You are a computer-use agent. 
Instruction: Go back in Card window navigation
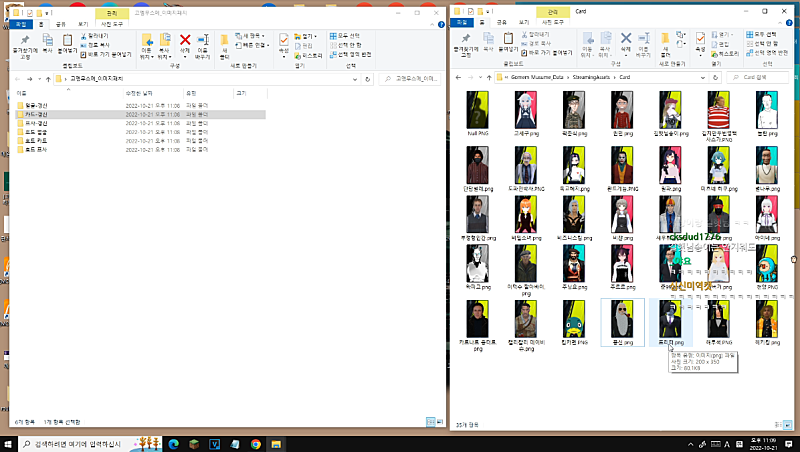(458, 78)
